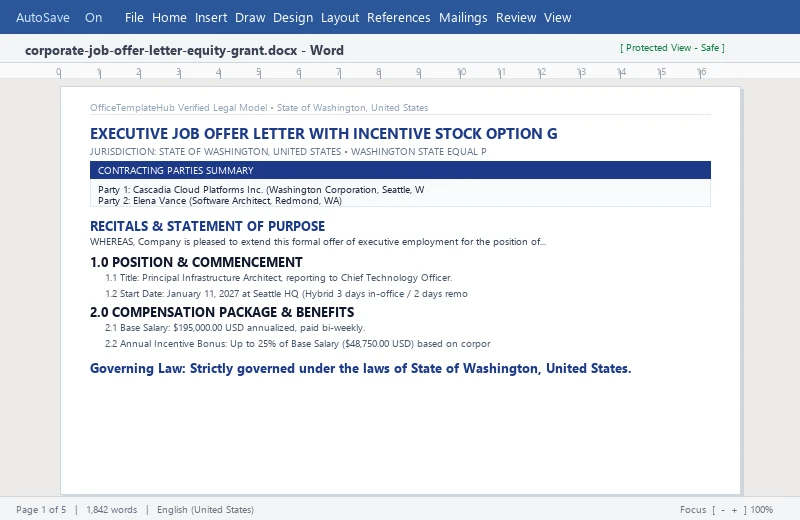Image resolution: width=800 pixels, height=520 pixels.
Task: Click the WHEREAS, Company is pleased paragraph
Action: (318, 242)
